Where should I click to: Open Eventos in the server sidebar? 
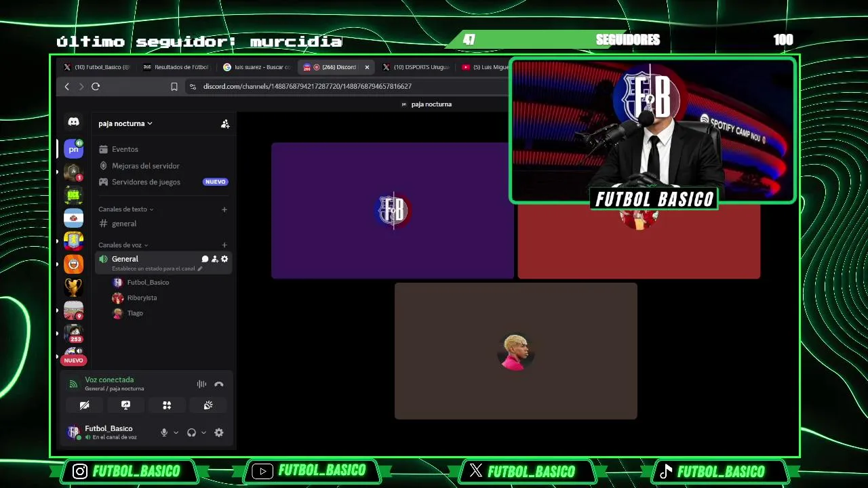point(165,149)
